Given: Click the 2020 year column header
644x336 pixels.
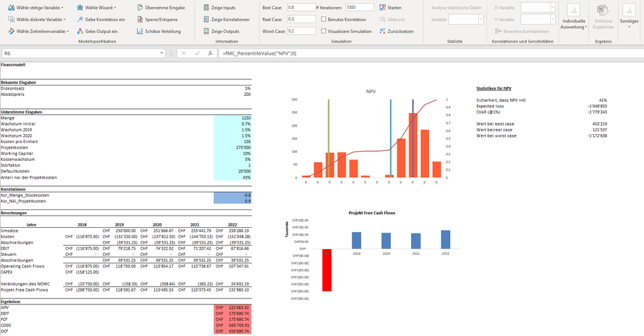Looking at the screenshot, I should [x=157, y=225].
